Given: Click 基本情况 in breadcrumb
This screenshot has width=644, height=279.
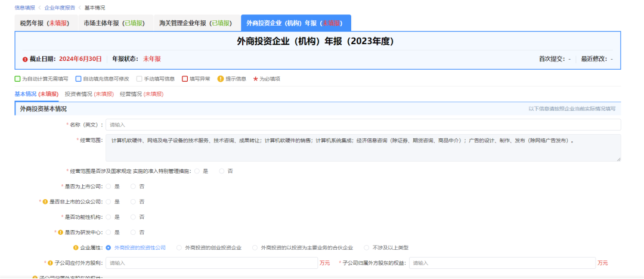Looking at the screenshot, I should pyautogui.click(x=94, y=8).
